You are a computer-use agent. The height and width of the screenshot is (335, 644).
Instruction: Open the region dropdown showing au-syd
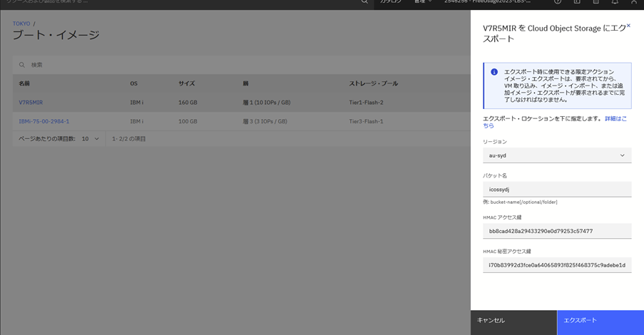click(x=557, y=155)
